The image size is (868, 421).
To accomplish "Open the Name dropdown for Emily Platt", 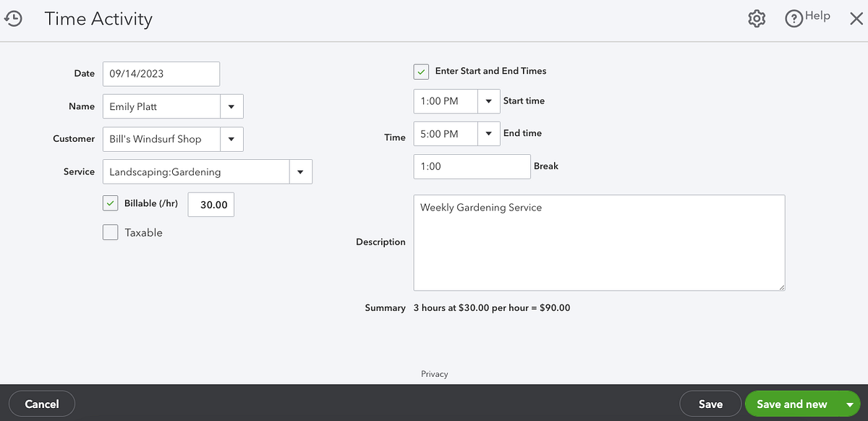I will tap(231, 106).
